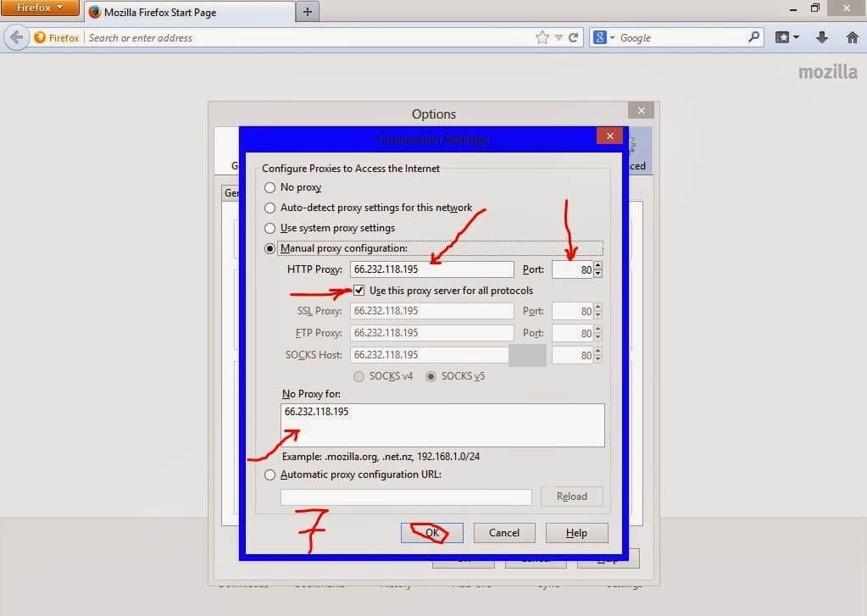
Task: Go to Home page icon
Action: (x=852, y=37)
